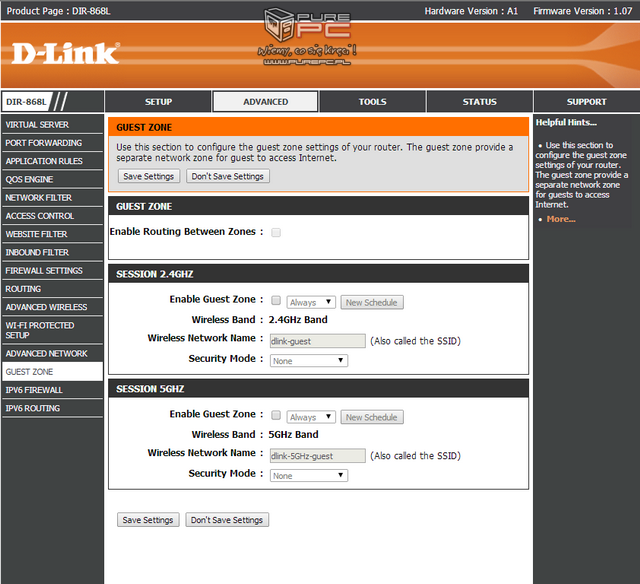Open 2.4GHz Always schedule dropdown

[311, 302]
